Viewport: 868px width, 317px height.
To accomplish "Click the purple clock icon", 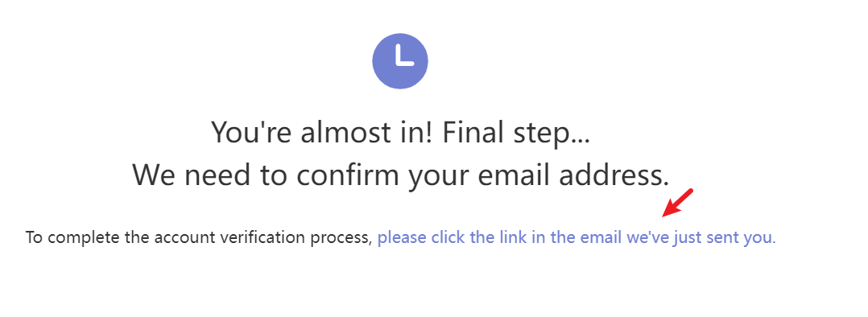I will coord(399,61).
